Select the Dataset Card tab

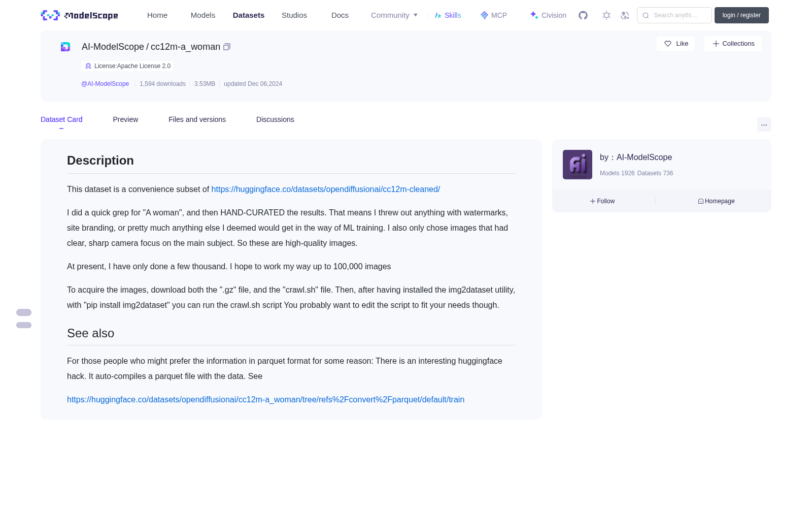point(61,119)
